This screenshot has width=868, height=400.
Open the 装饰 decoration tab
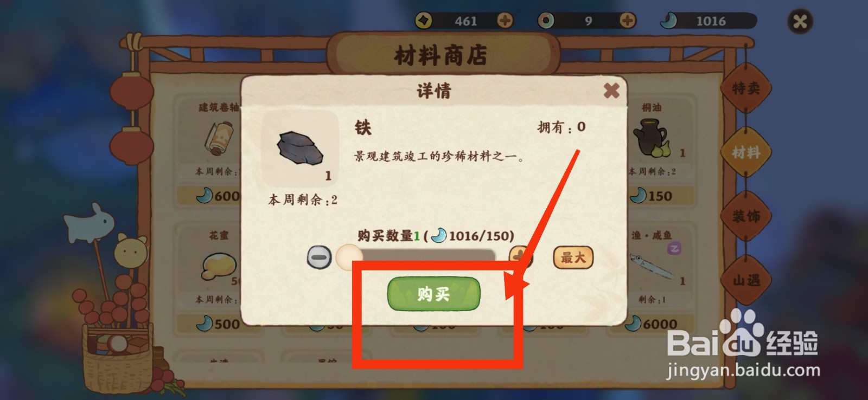click(x=746, y=216)
